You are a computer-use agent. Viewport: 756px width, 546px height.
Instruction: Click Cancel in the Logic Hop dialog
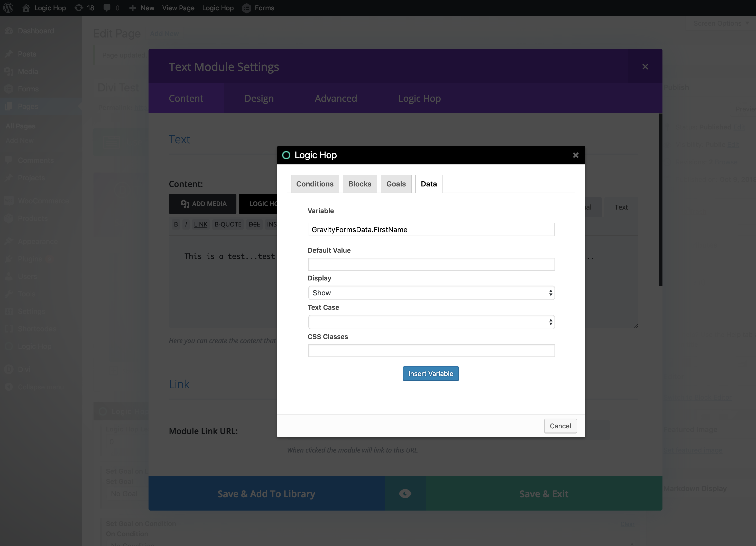tap(560, 426)
